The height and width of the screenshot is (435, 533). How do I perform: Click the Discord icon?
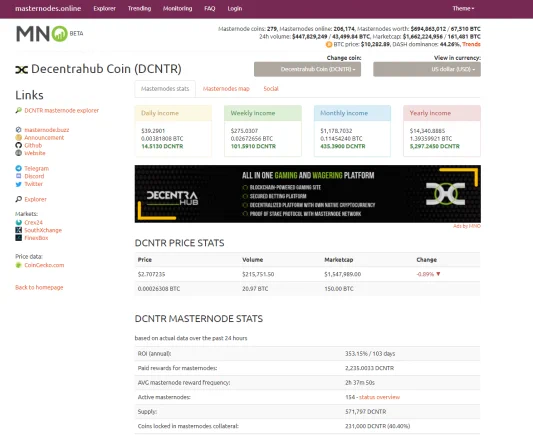coord(18,176)
